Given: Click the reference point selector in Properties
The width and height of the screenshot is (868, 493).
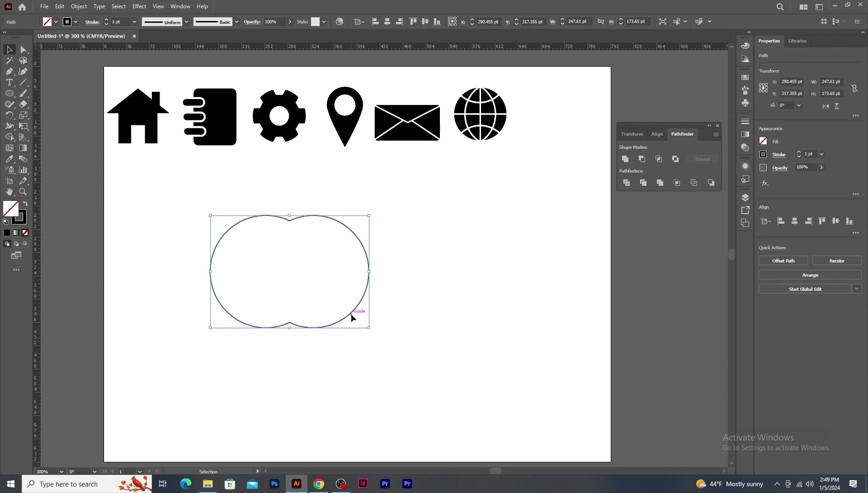Looking at the screenshot, I should (x=763, y=88).
